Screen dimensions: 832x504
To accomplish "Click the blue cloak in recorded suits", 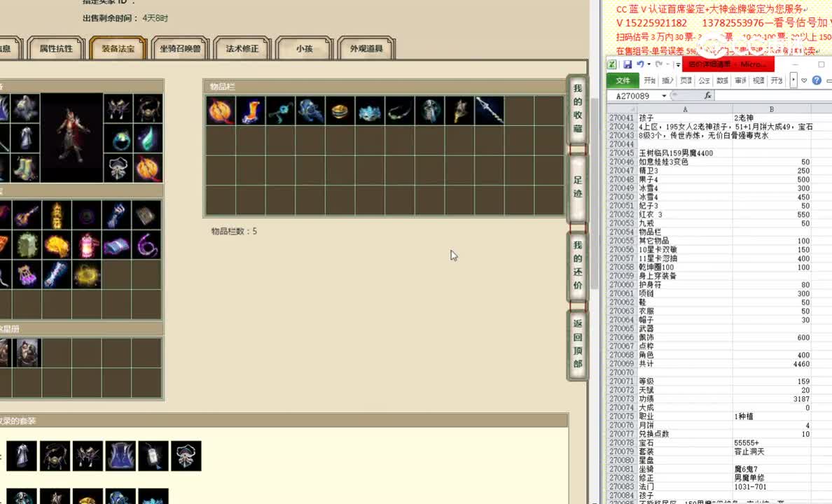I will [x=120, y=456].
